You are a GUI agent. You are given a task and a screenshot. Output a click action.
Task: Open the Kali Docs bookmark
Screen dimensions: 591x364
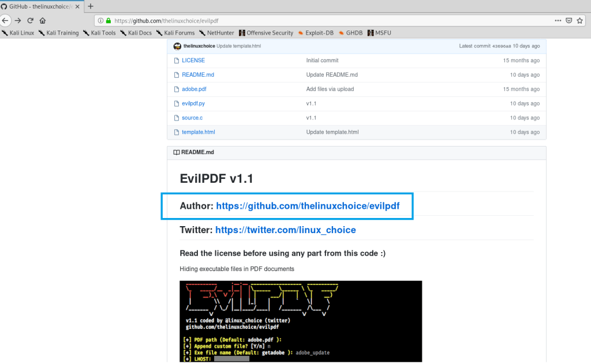[x=136, y=33]
